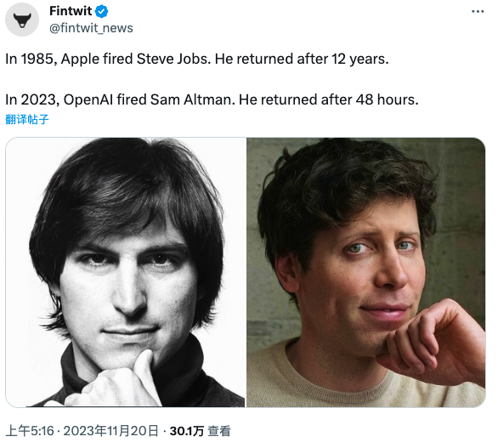
Task: Click the 翻译帖子 translate link
Action: 27,120
